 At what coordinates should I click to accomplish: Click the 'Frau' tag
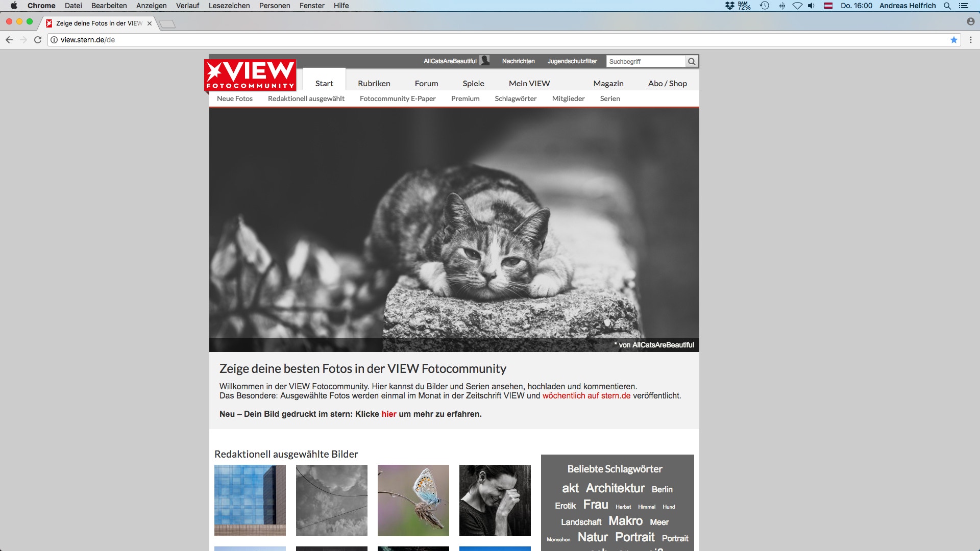pos(596,505)
